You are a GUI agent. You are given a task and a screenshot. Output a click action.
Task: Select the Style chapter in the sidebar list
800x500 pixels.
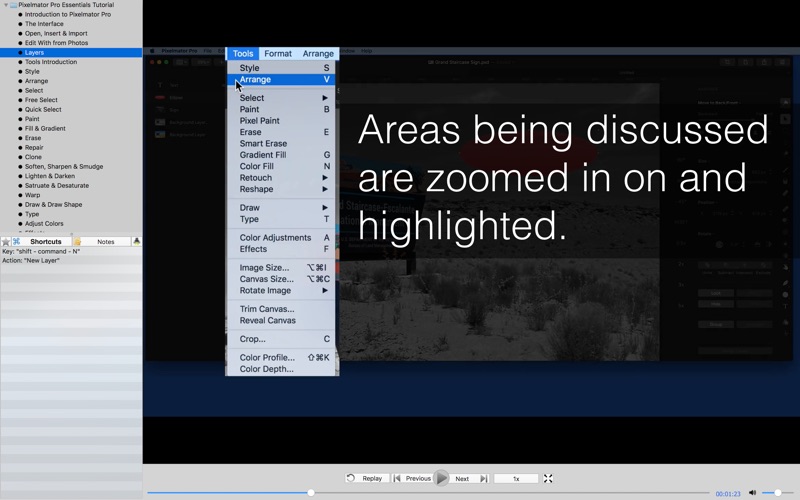click(32, 71)
